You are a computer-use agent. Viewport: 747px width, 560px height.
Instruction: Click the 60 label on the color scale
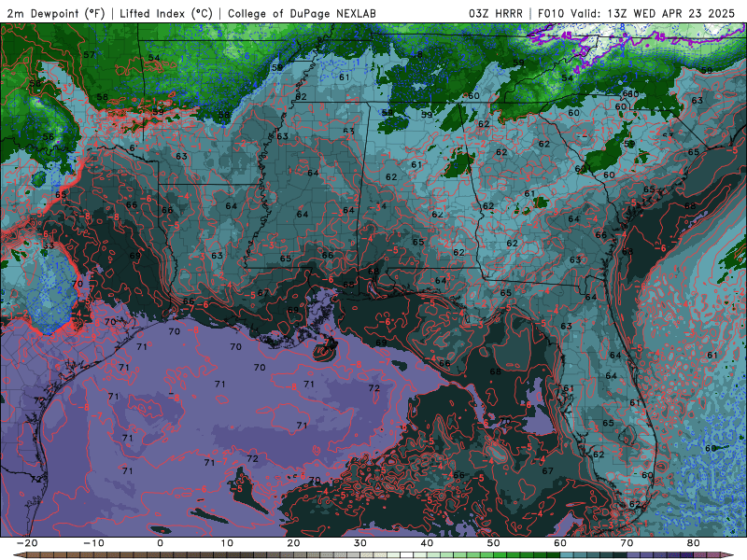pyautogui.click(x=560, y=543)
